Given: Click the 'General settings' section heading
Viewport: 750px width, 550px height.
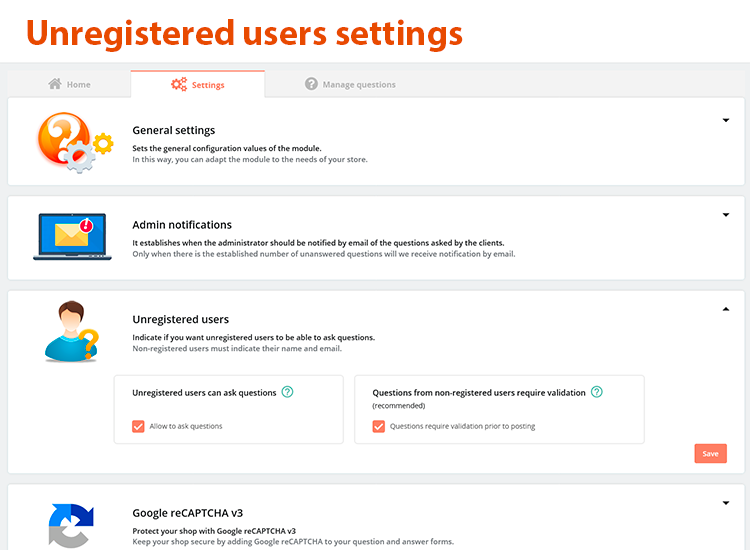Looking at the screenshot, I should pos(174,130).
